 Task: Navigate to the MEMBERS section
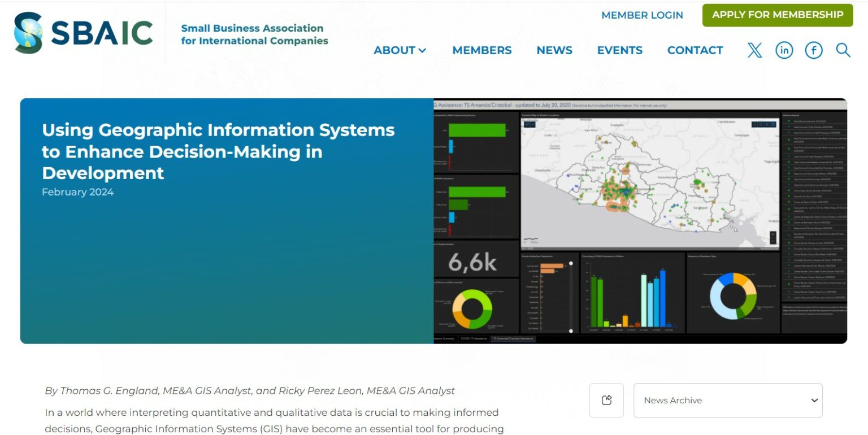click(481, 50)
